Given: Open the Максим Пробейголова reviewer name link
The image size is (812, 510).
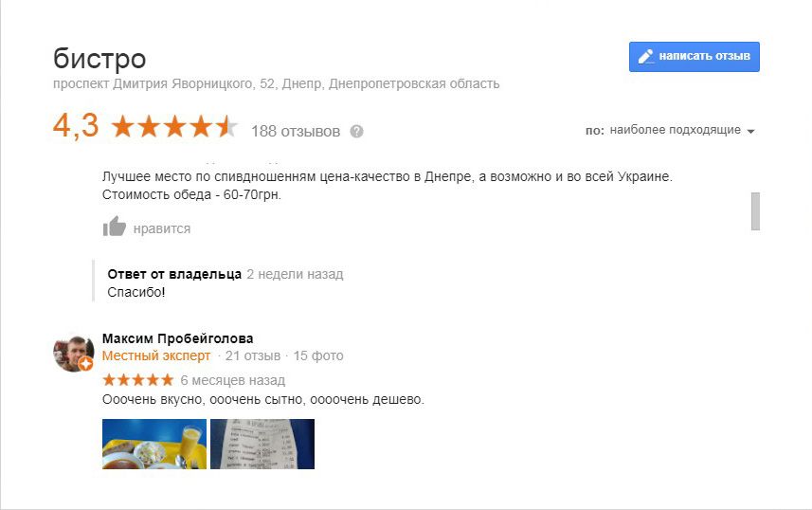Looking at the screenshot, I should 177,338.
